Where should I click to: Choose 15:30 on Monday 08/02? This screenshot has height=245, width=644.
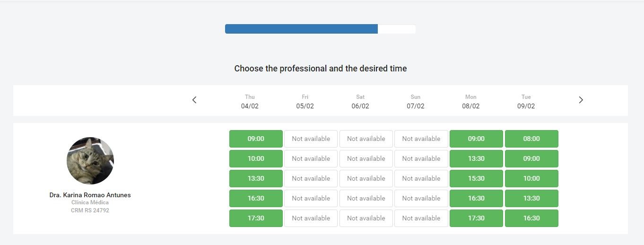476,178
